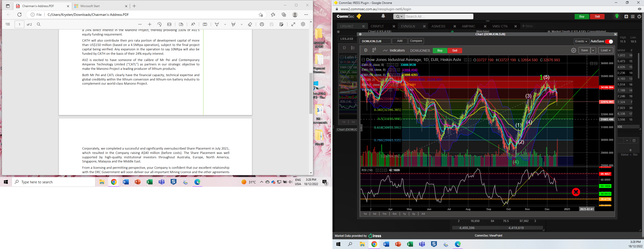Screen dimensions: 644x249
Task: Open the Dow Jones chart settings gear
Action: 574,50
